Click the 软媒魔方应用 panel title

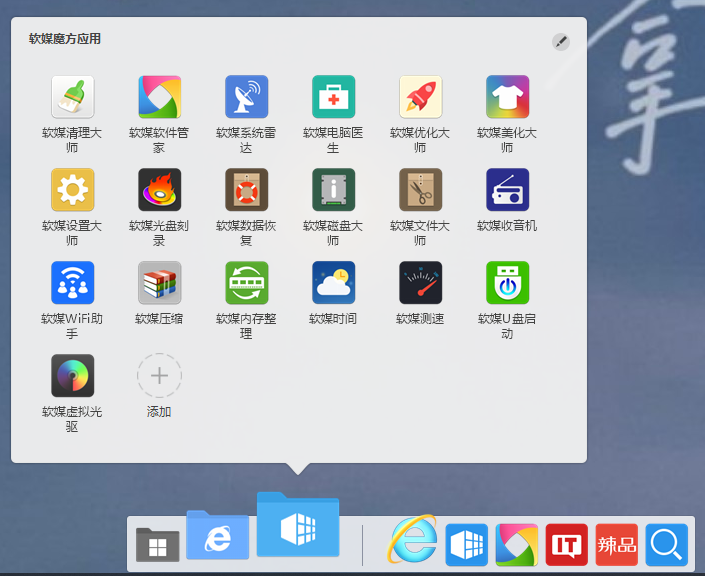click(65, 39)
